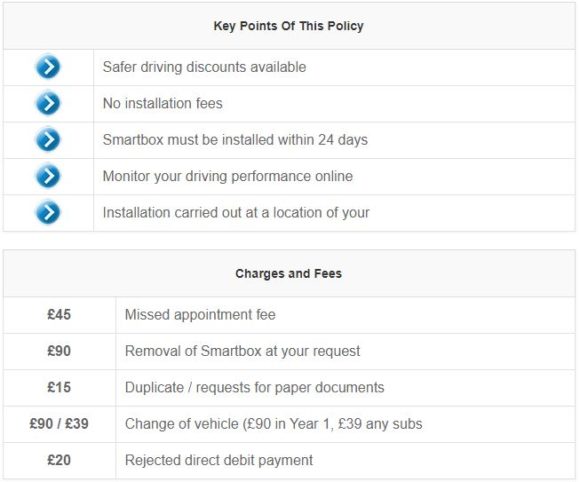The width and height of the screenshot is (580, 482).
Task: Click the arrow icon beside Monitor driving performance
Action: click(48, 176)
